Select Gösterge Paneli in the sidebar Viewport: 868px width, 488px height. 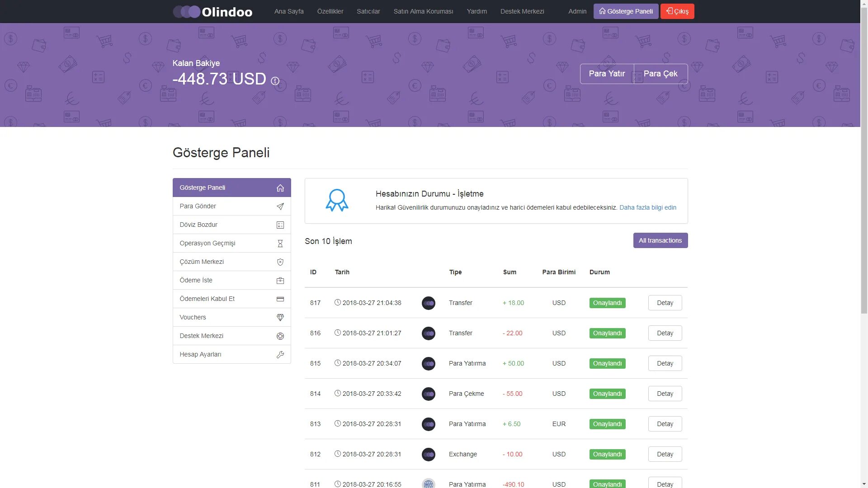231,188
